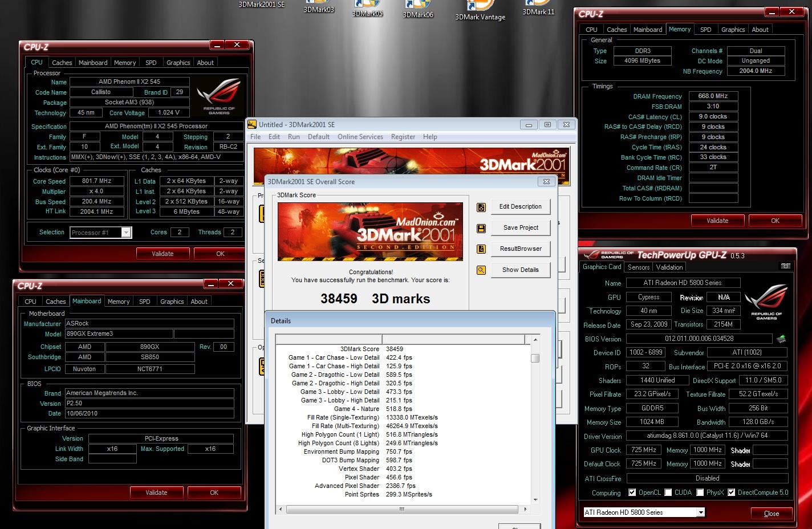The image size is (812, 529).
Task: Click the Show Details magnifier icon
Action: coord(481,270)
